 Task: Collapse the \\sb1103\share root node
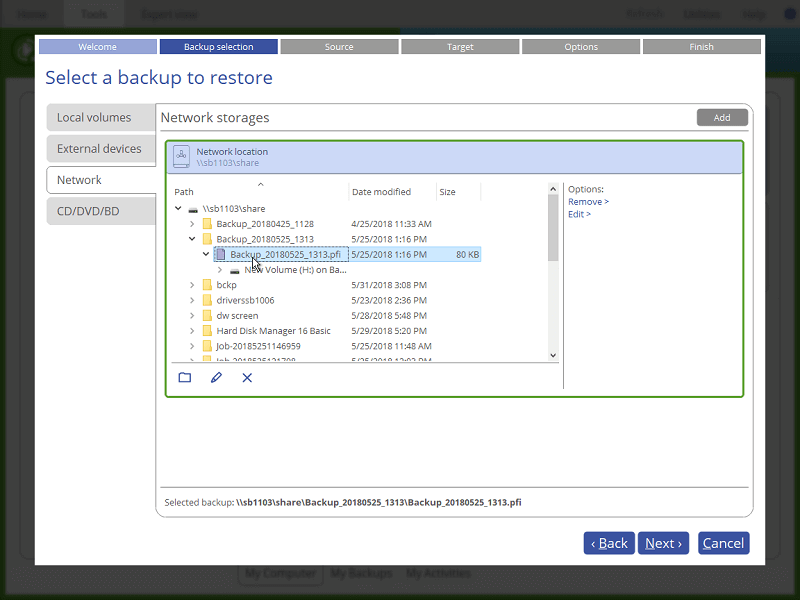[x=178, y=208]
